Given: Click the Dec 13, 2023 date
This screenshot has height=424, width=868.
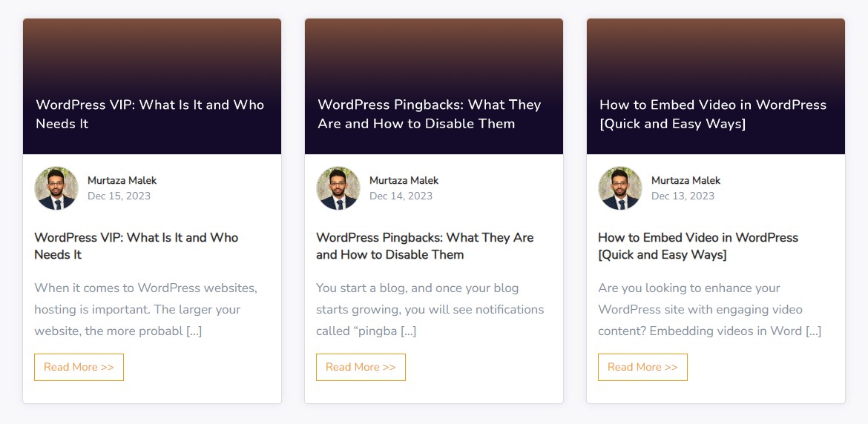Looking at the screenshot, I should coord(683,196).
